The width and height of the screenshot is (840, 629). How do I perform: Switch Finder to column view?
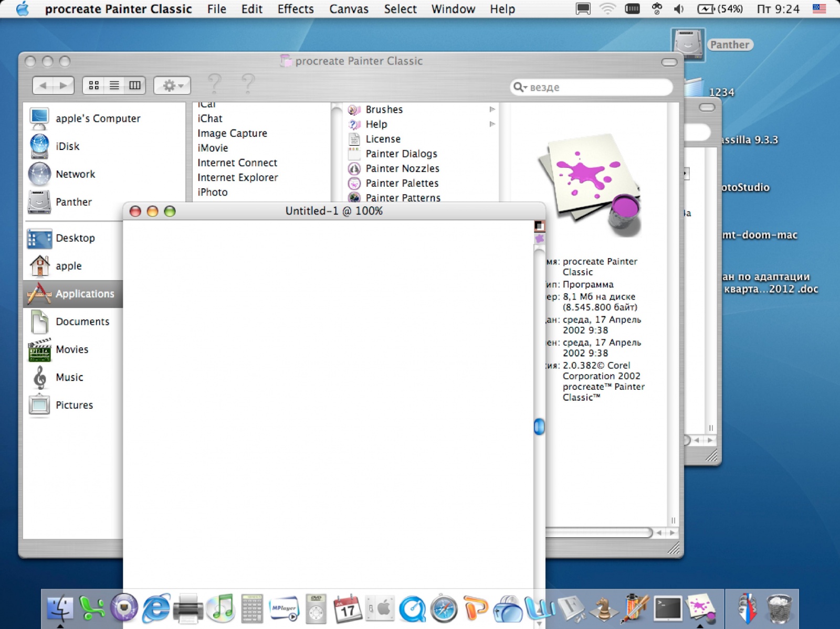coord(135,86)
